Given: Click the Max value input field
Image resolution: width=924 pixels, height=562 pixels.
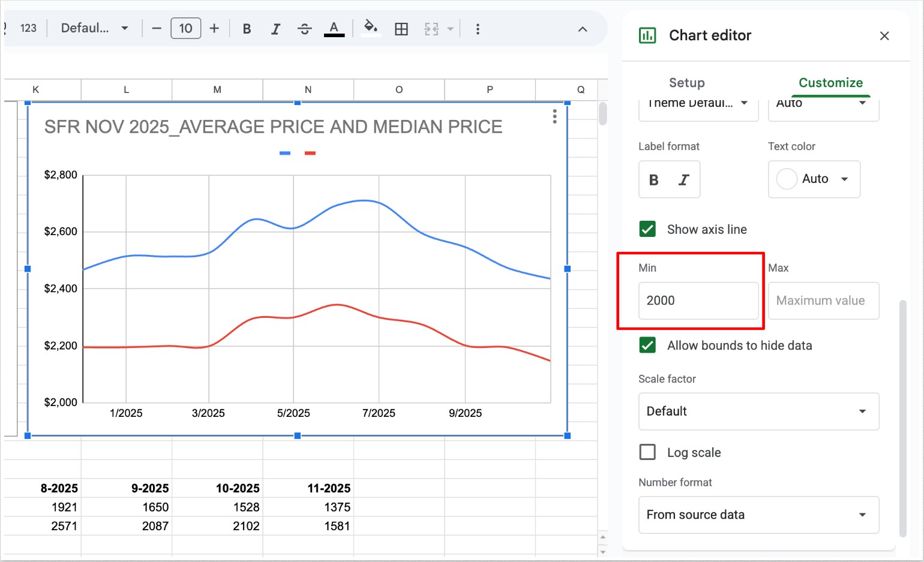Looking at the screenshot, I should (823, 300).
